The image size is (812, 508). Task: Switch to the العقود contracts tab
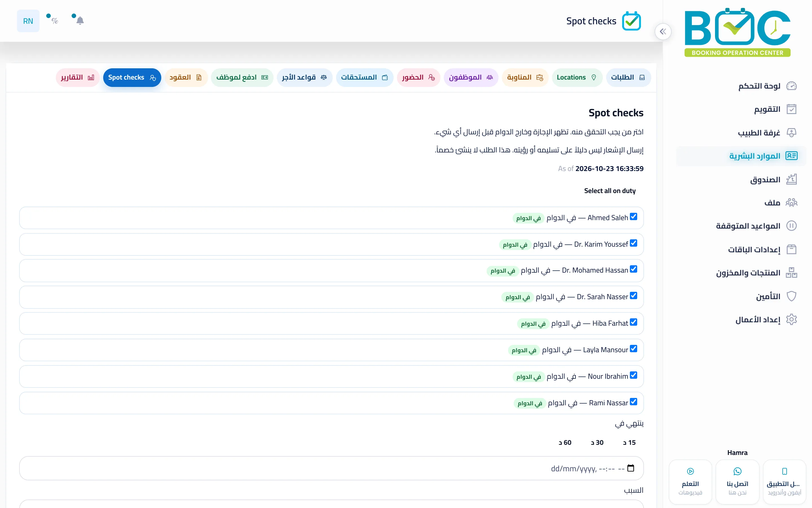tap(186, 78)
